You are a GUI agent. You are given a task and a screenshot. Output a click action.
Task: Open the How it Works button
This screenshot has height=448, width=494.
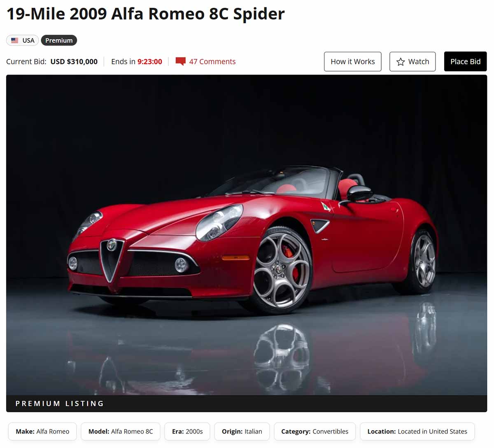353,61
